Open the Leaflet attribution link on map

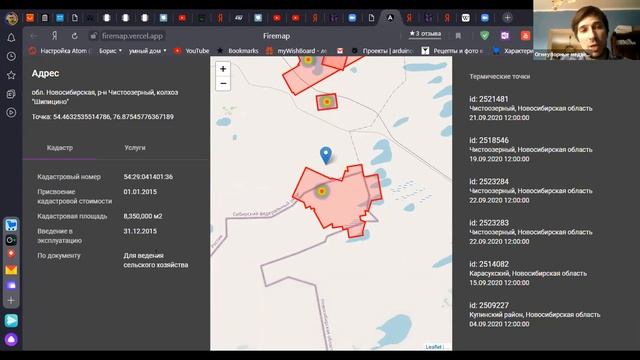click(433, 347)
